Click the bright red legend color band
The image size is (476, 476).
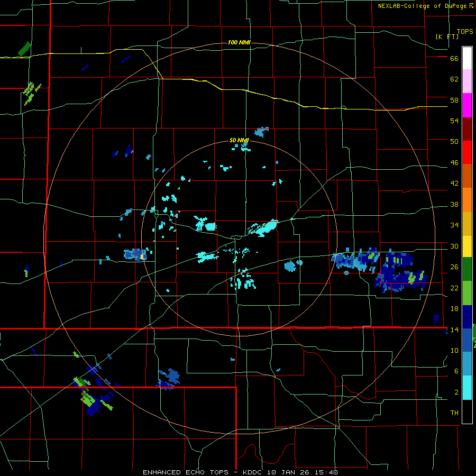click(467, 152)
